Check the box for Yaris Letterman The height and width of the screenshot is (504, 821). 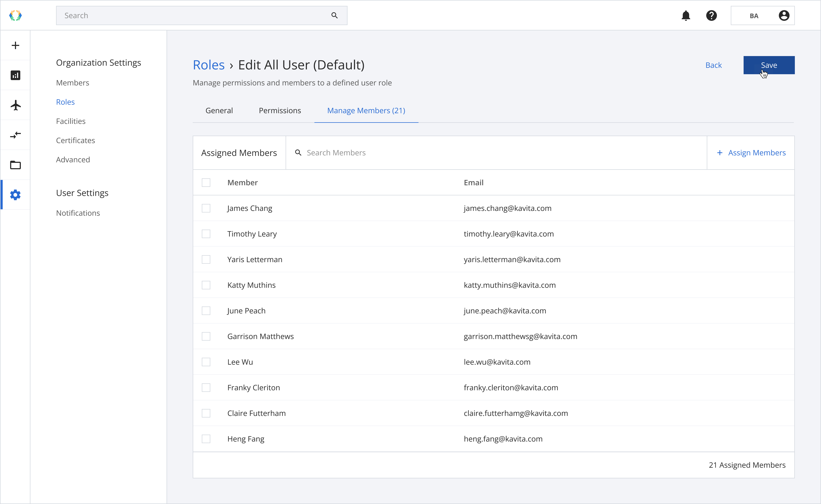pyautogui.click(x=206, y=260)
